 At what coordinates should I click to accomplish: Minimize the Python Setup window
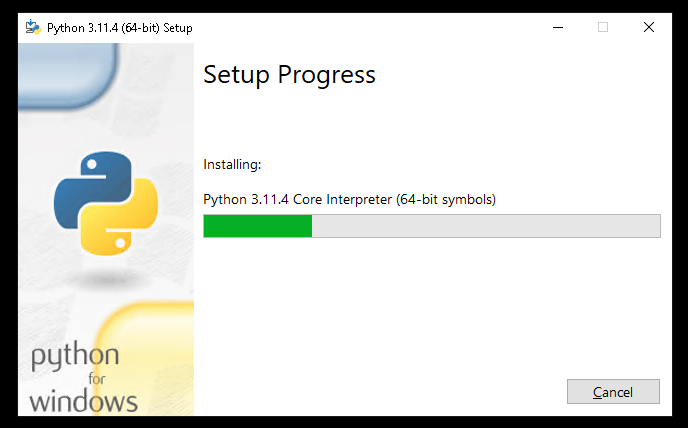(x=557, y=27)
